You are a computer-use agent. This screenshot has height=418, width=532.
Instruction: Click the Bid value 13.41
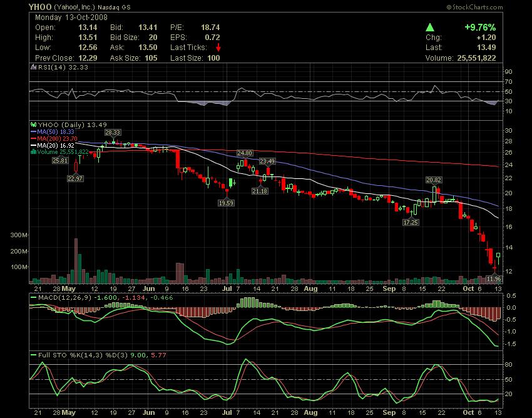point(148,28)
